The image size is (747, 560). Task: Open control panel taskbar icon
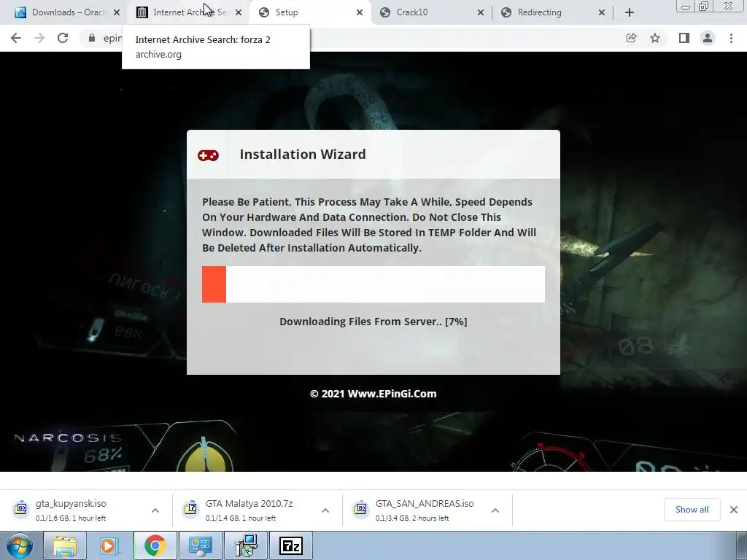[x=200, y=545]
